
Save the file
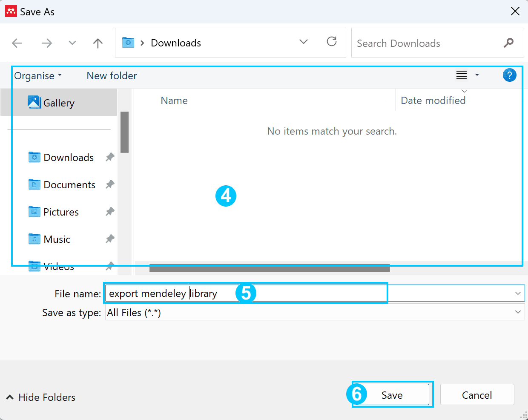coord(392,395)
